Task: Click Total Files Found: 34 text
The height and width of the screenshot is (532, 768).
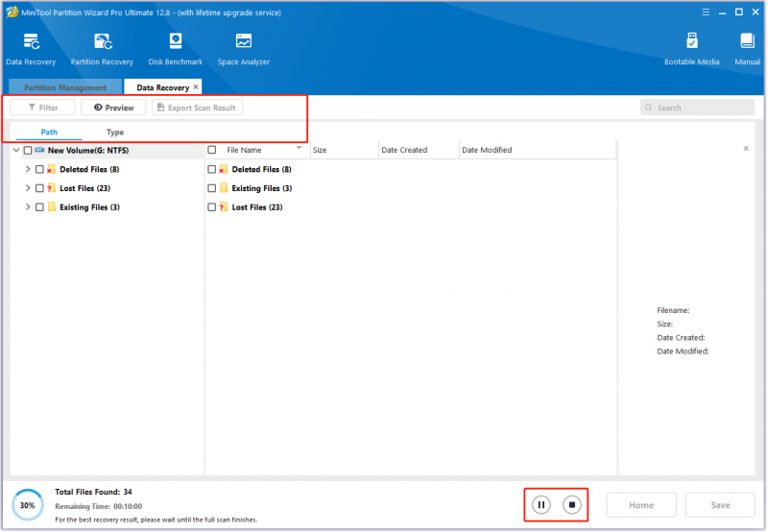Action: pyautogui.click(x=93, y=492)
